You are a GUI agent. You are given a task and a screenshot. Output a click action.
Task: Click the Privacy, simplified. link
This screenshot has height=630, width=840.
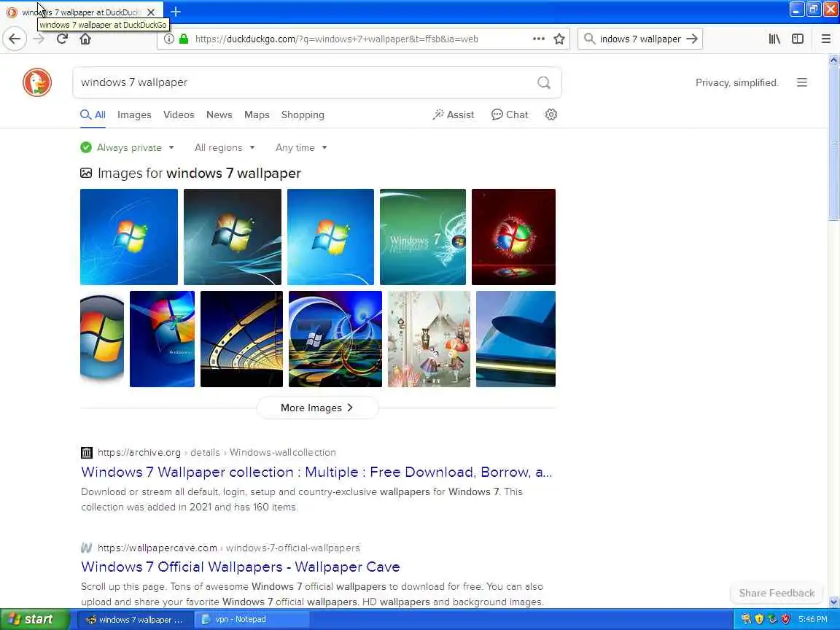(x=736, y=82)
